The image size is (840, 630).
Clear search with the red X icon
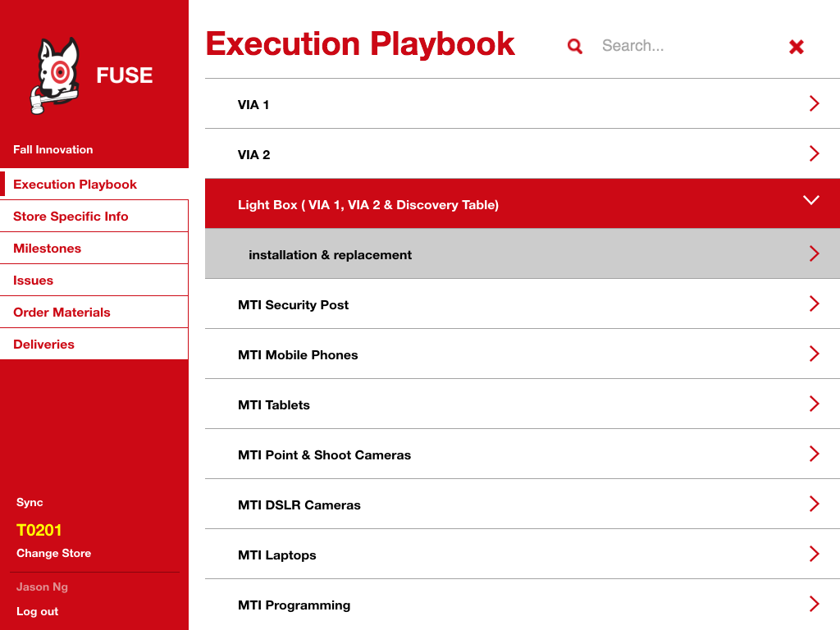[x=796, y=47]
